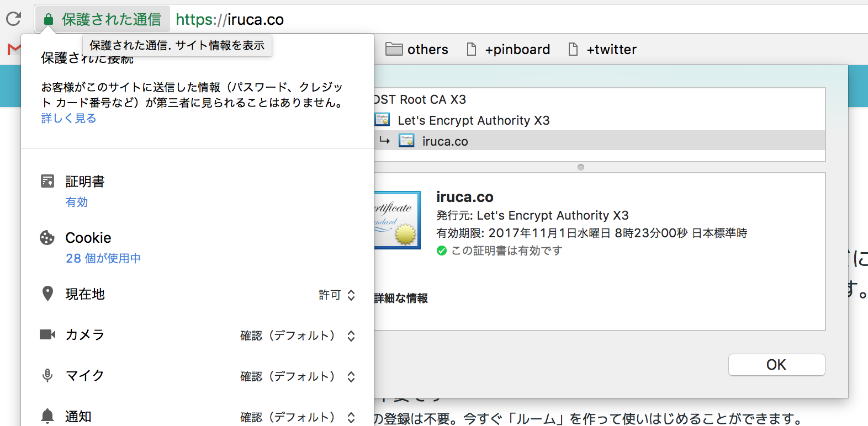The height and width of the screenshot is (426, 868).
Task: Open the Gmail bookmark icon
Action: click(14, 50)
